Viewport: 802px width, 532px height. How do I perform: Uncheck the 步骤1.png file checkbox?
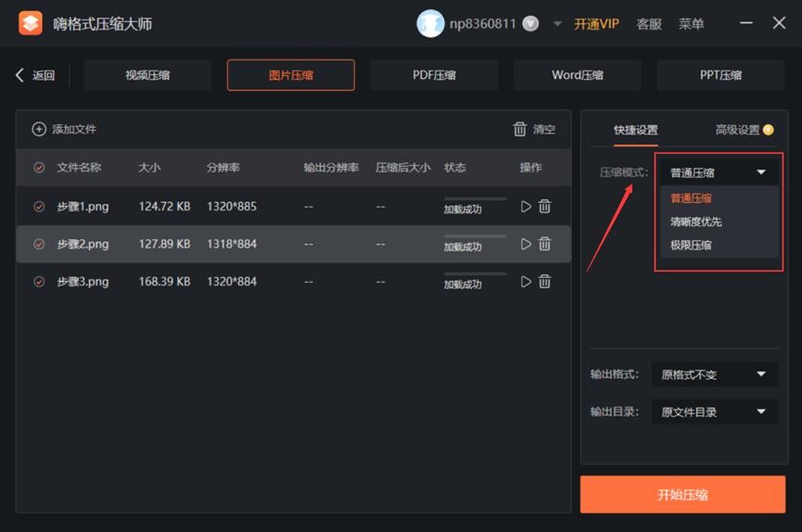[39, 207]
